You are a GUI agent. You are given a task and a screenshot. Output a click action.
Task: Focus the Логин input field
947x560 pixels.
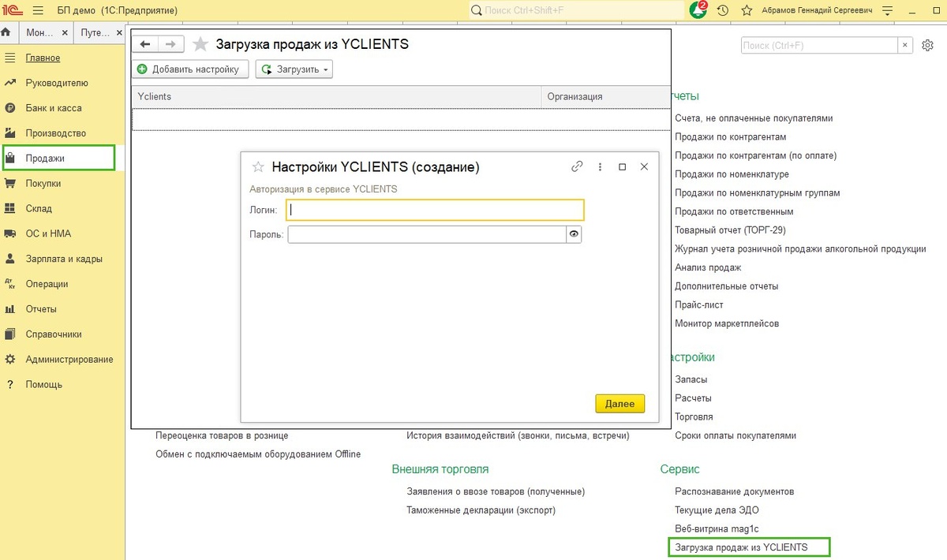click(435, 210)
